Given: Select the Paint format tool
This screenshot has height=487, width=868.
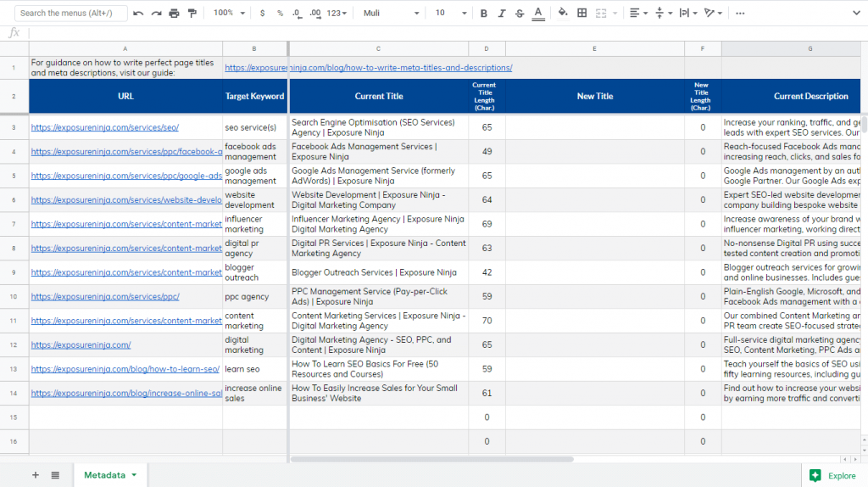Looking at the screenshot, I should coord(192,14).
